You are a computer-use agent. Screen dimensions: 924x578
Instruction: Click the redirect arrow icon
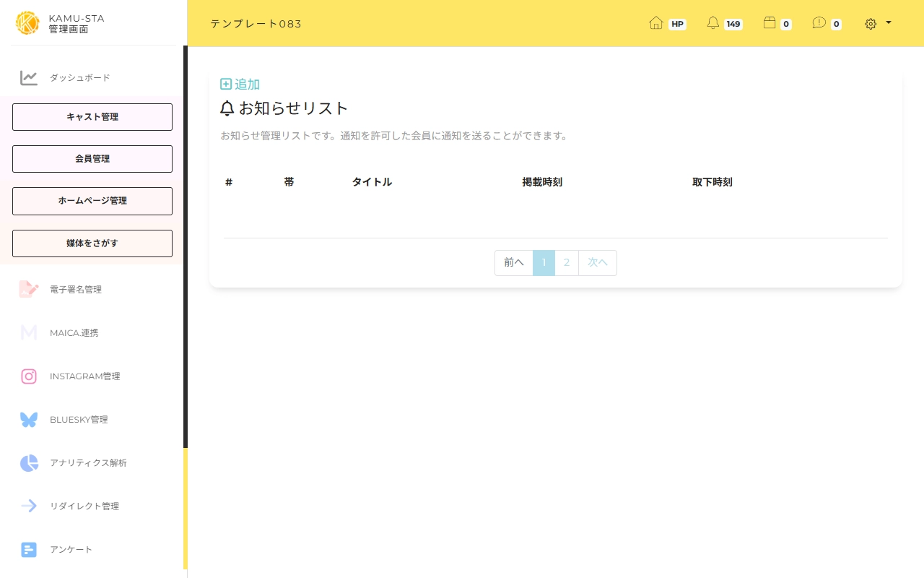click(x=29, y=506)
